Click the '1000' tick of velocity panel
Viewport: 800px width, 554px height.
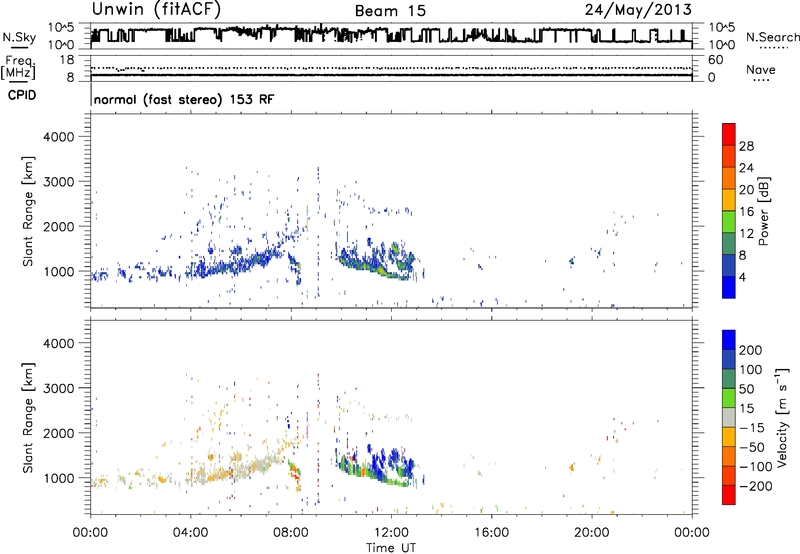59,478
